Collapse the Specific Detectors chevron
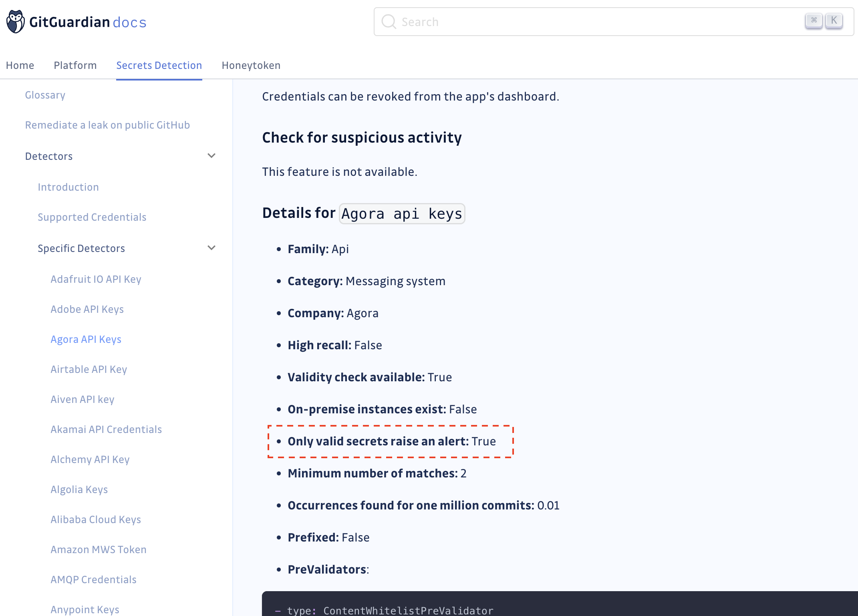Viewport: 858px width, 616px height. tap(211, 248)
